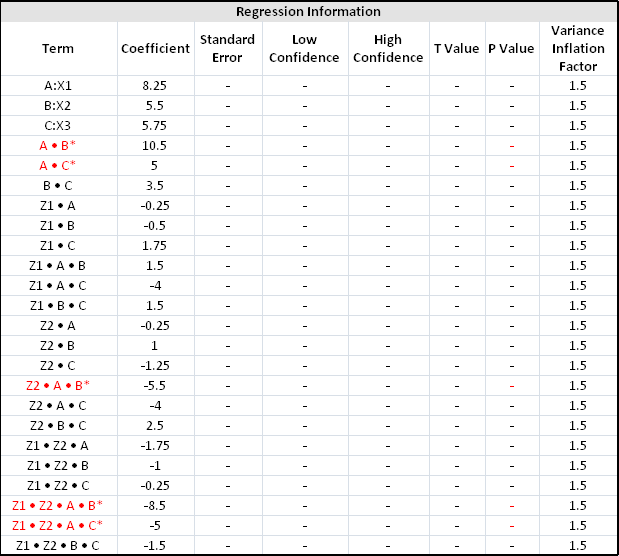Click the coefficient value -8.5
This screenshot has height=556, width=619.
[x=155, y=505]
